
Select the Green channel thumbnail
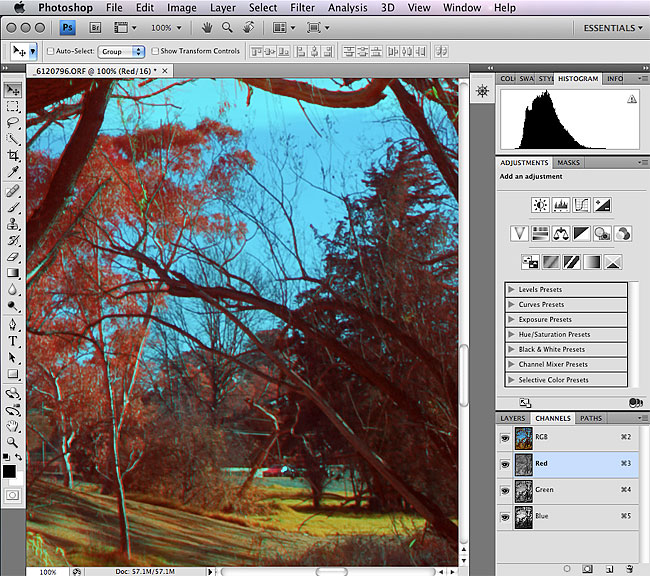pyautogui.click(x=524, y=491)
